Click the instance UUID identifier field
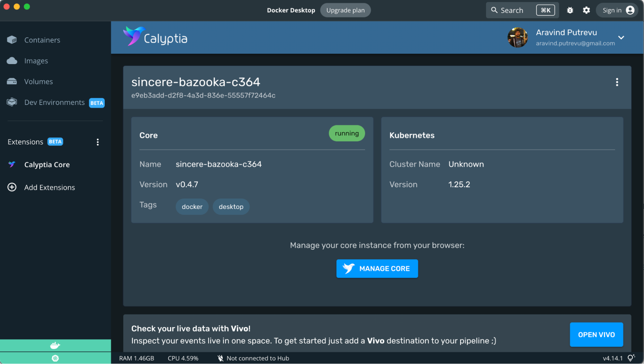644x364 pixels. (203, 95)
